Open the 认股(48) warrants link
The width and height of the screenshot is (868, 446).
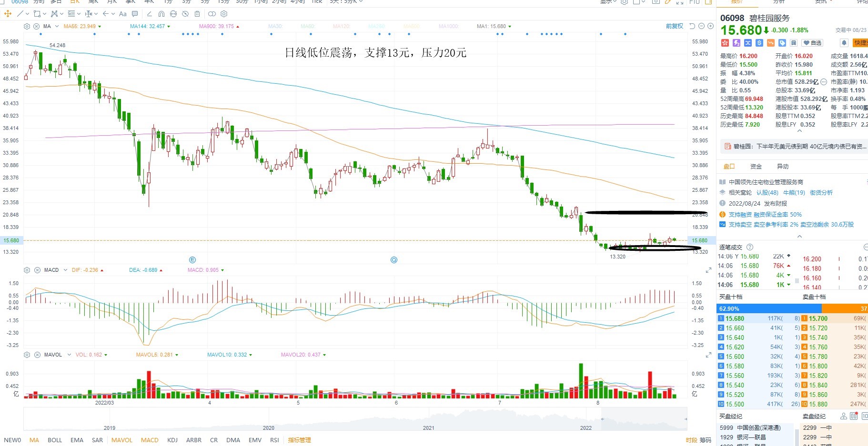tap(767, 192)
